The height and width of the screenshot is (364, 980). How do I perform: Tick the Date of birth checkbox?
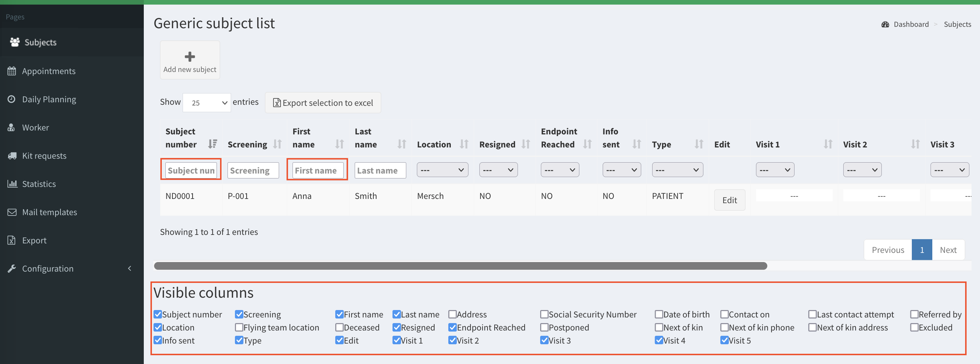[659, 314]
